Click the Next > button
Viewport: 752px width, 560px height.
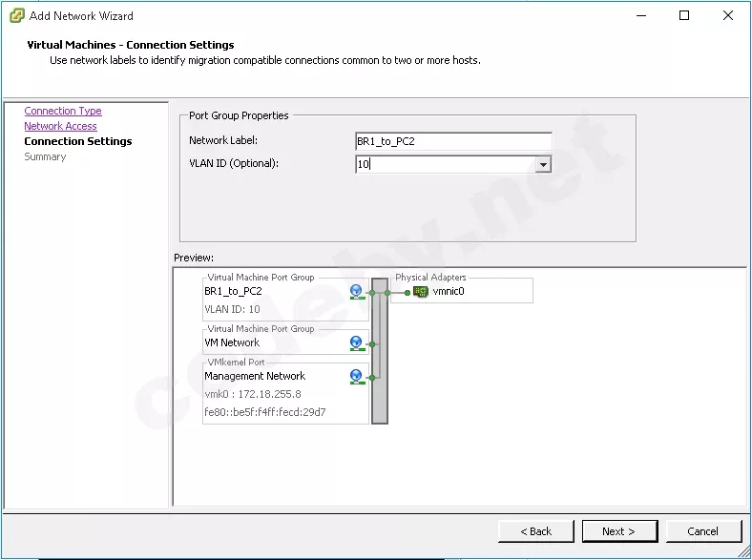tap(619, 531)
